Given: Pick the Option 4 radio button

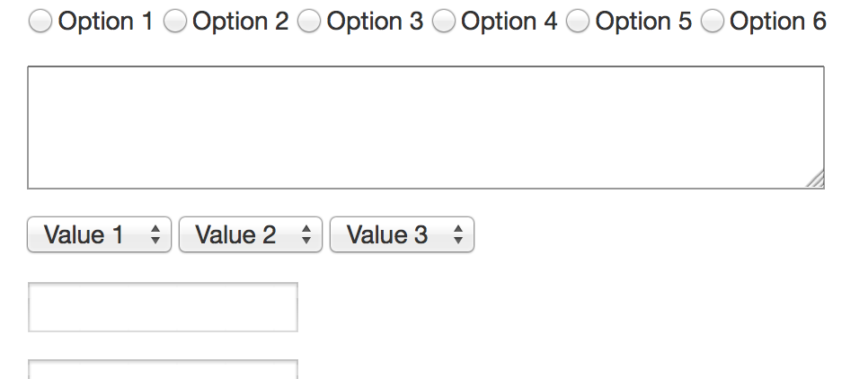Looking at the screenshot, I should pos(444,22).
